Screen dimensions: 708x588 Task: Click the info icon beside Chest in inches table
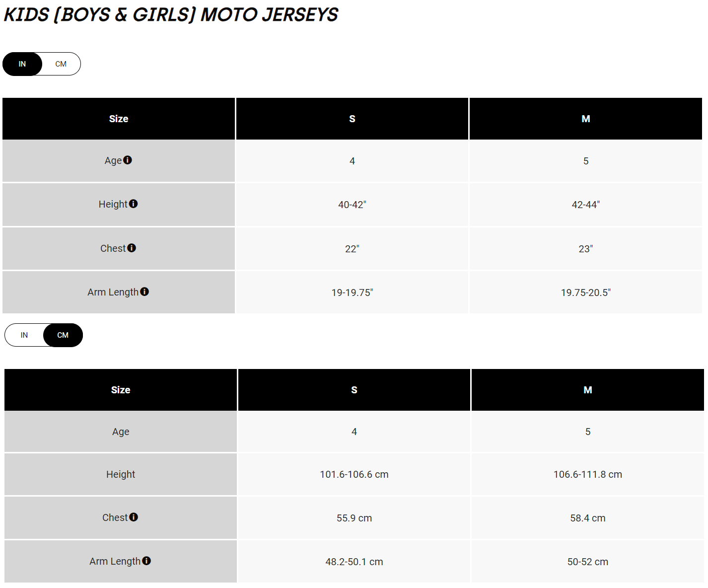tap(132, 248)
